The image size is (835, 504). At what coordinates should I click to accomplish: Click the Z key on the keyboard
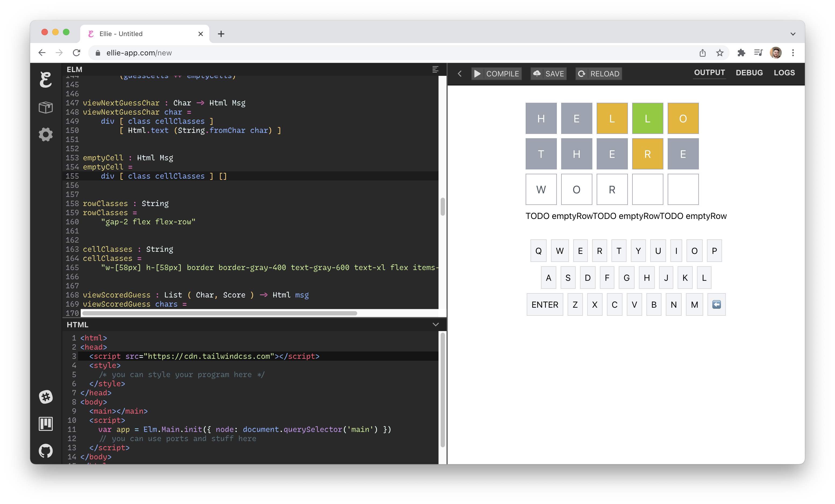575,304
